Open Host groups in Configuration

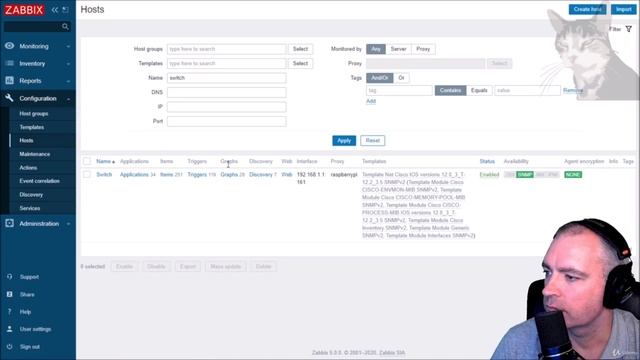pyautogui.click(x=33, y=113)
